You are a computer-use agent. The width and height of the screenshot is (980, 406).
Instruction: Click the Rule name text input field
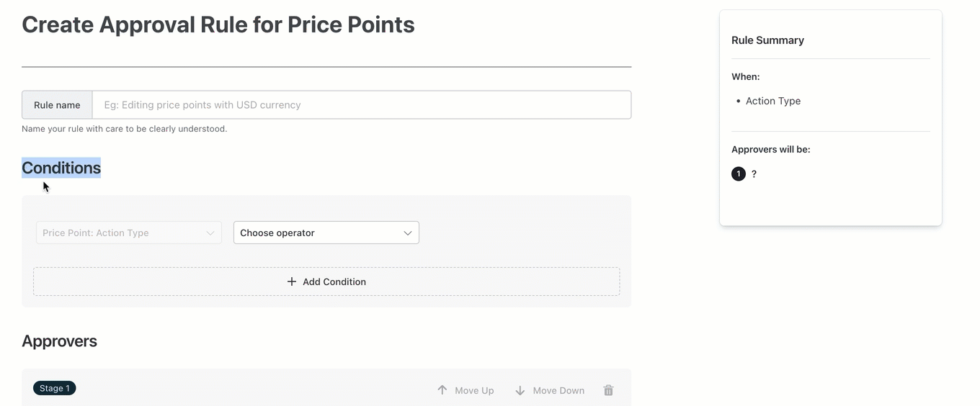tap(362, 105)
